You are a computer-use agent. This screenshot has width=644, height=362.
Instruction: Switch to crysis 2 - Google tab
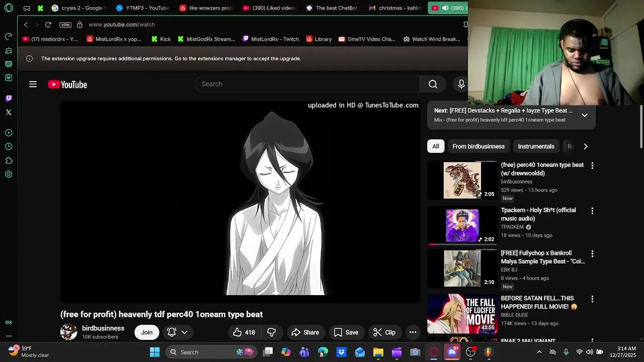[78, 8]
